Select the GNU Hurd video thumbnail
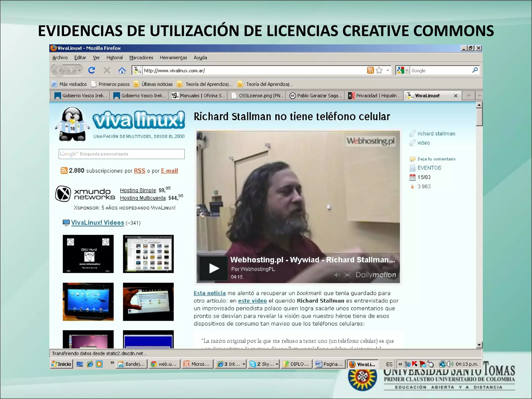 click(88, 254)
